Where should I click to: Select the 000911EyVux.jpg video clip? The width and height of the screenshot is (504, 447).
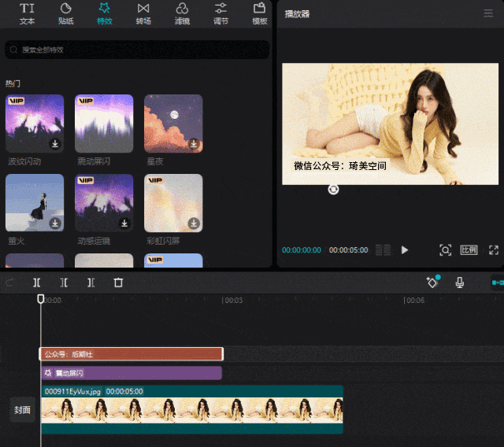[192, 409]
